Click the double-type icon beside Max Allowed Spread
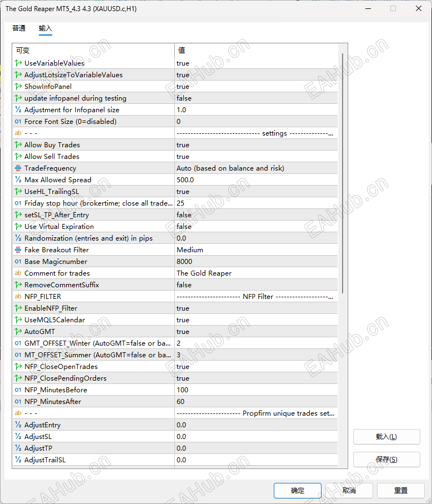This screenshot has width=432, height=504. 18,180
